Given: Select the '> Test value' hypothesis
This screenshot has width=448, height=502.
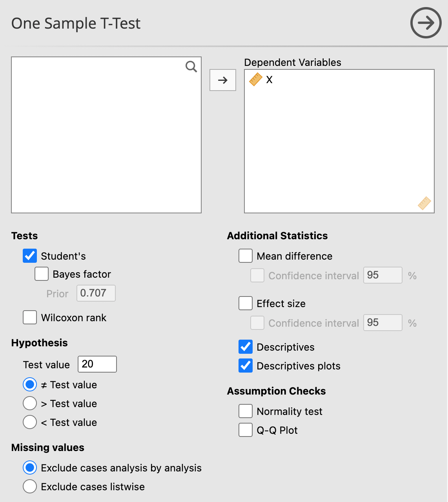Looking at the screenshot, I should coord(30,404).
